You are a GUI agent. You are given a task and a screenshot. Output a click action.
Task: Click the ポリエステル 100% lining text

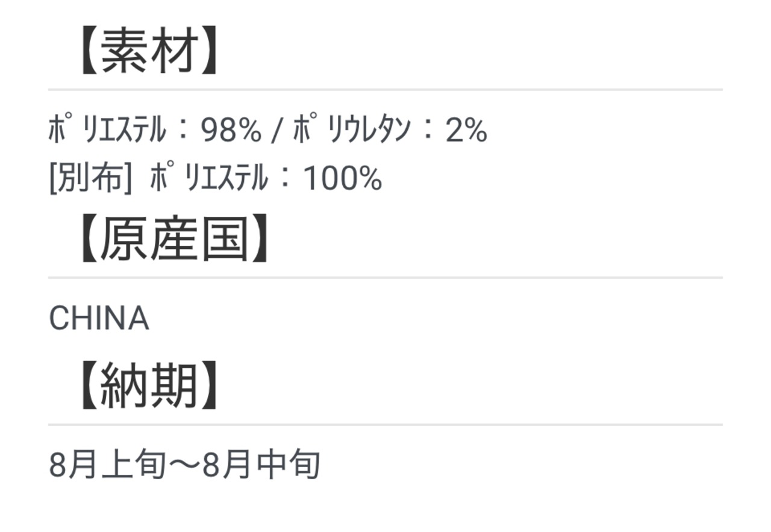(x=266, y=178)
